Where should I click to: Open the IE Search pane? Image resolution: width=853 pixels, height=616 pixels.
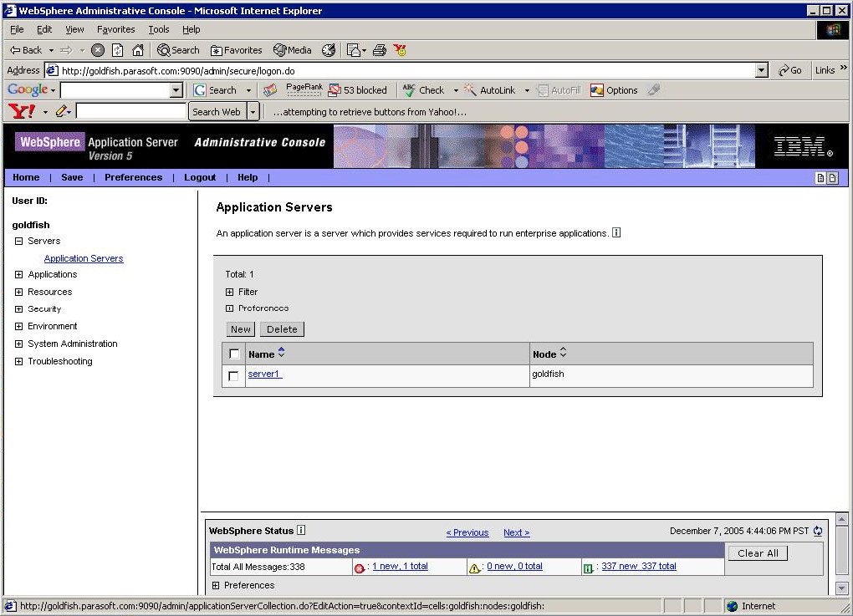pyautogui.click(x=178, y=50)
